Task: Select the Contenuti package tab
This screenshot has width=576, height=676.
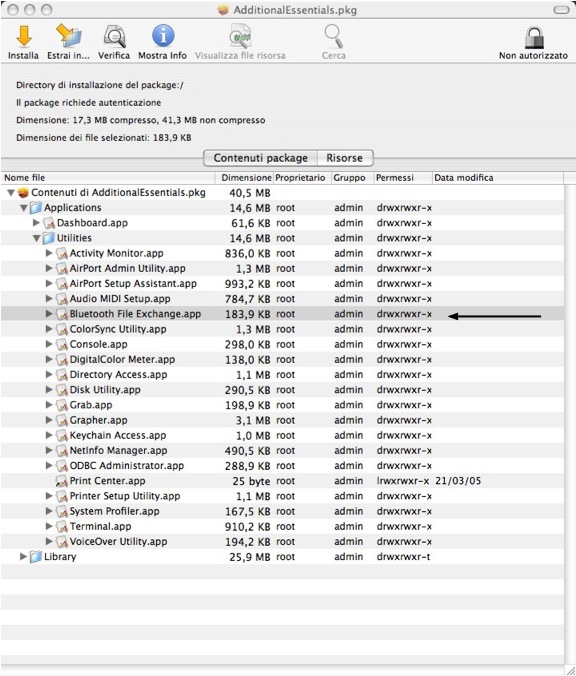Action: coord(260,158)
